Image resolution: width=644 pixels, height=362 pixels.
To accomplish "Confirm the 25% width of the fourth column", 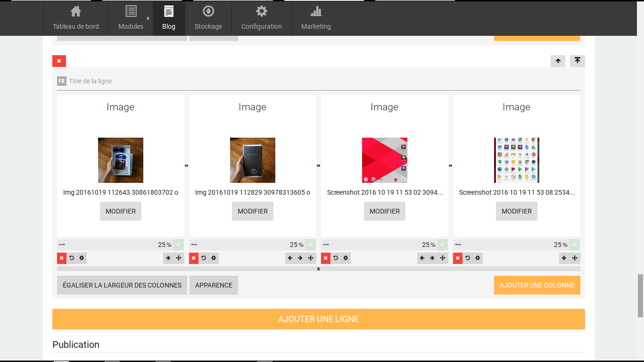I will pos(574,245).
